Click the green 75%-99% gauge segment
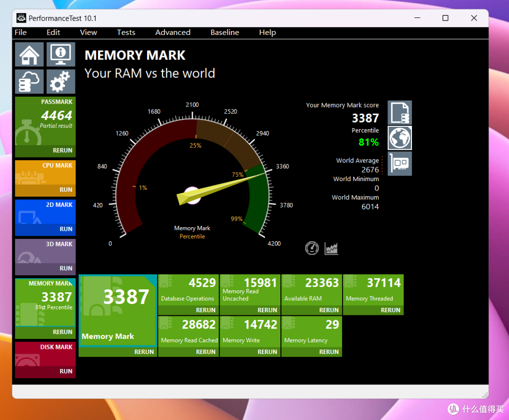This screenshot has width=509, height=420. click(x=258, y=198)
